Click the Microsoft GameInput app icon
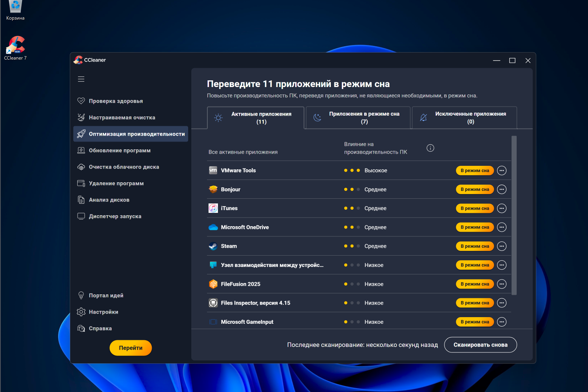588x392 pixels. [213, 322]
